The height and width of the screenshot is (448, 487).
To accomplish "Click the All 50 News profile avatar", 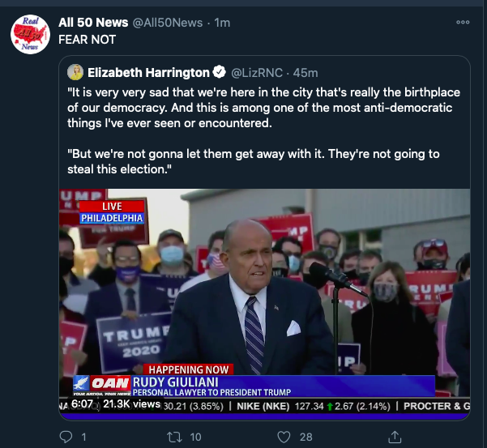I will 30,33.
